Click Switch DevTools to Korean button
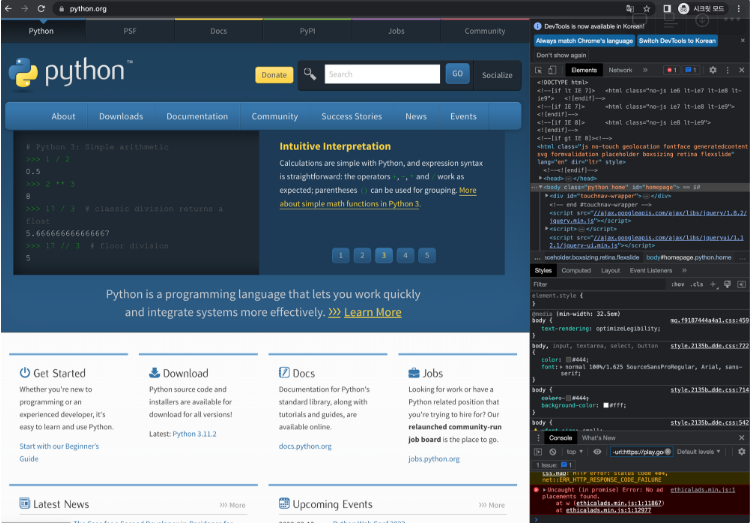The image size is (751, 524). point(677,41)
